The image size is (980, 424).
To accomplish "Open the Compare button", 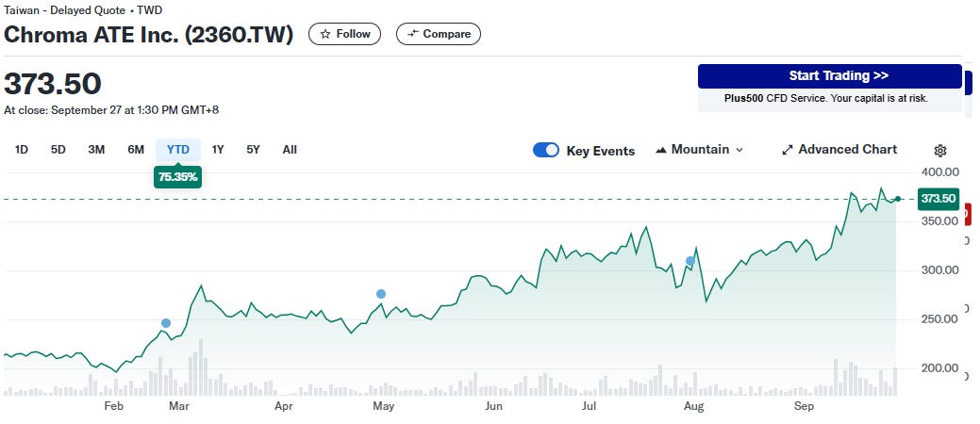I will click(x=439, y=34).
